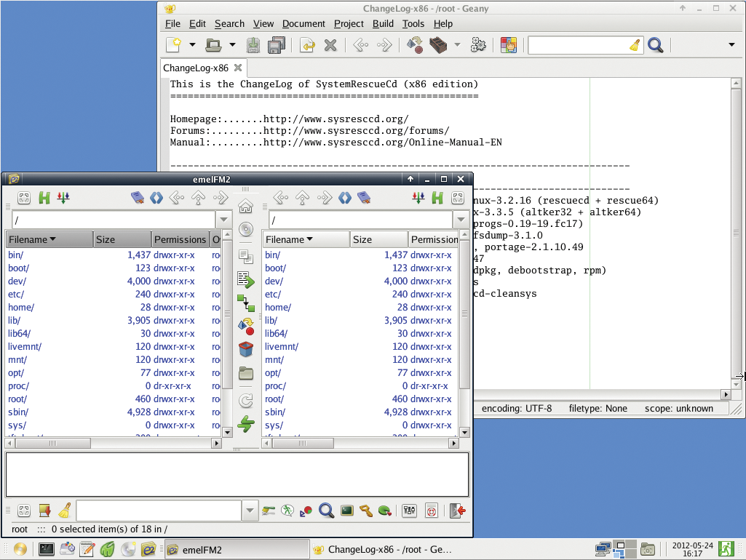
Task: Click the green H icon in left pane
Action: pyautogui.click(x=44, y=197)
